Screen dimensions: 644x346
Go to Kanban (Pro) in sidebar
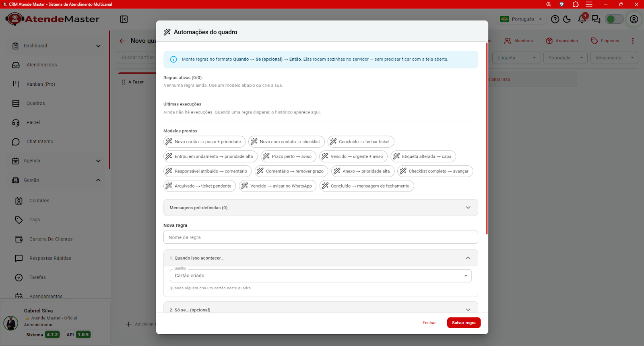pyautogui.click(x=56, y=84)
